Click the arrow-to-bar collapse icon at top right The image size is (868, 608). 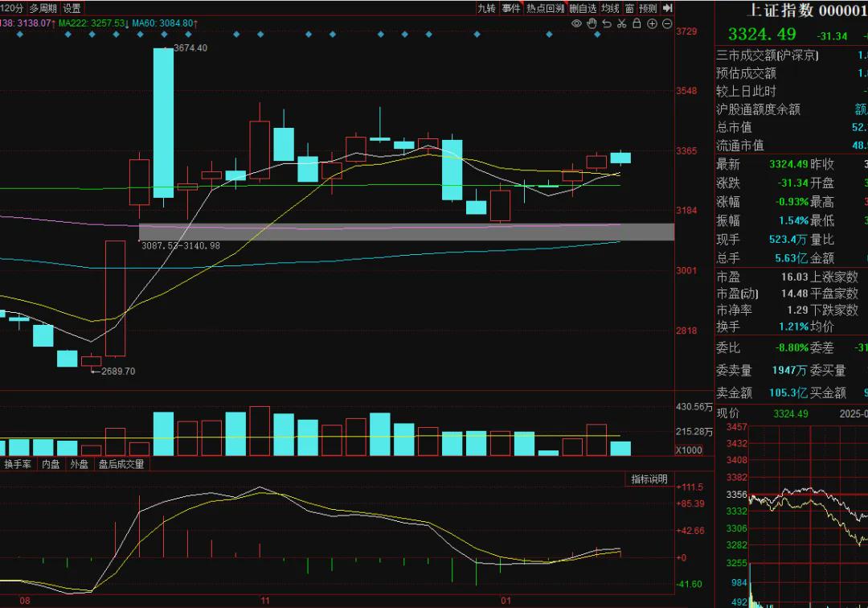pos(668,8)
